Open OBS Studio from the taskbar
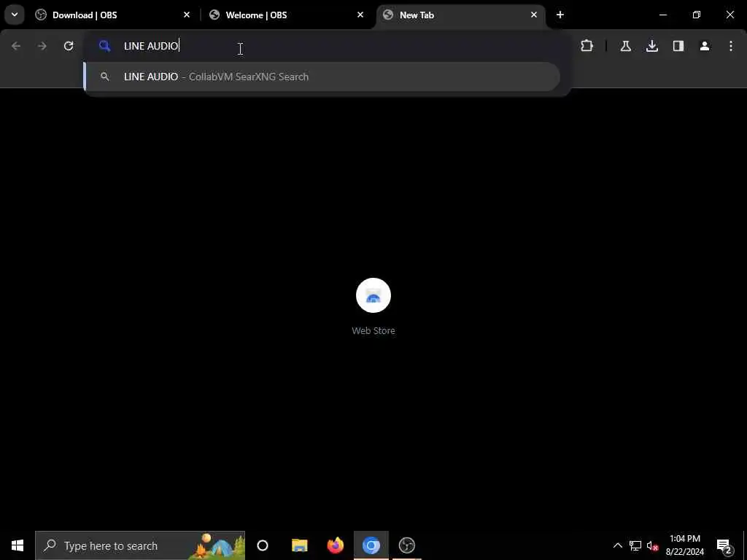Image resolution: width=747 pixels, height=560 pixels. pos(407,545)
